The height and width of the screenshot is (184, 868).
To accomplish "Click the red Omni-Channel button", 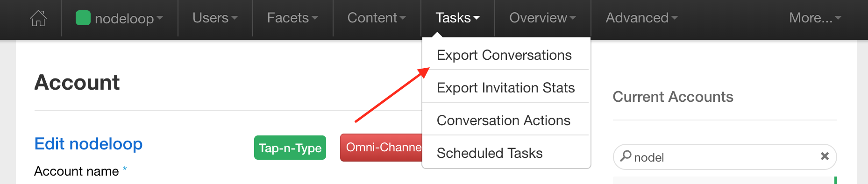I will pos(381,148).
